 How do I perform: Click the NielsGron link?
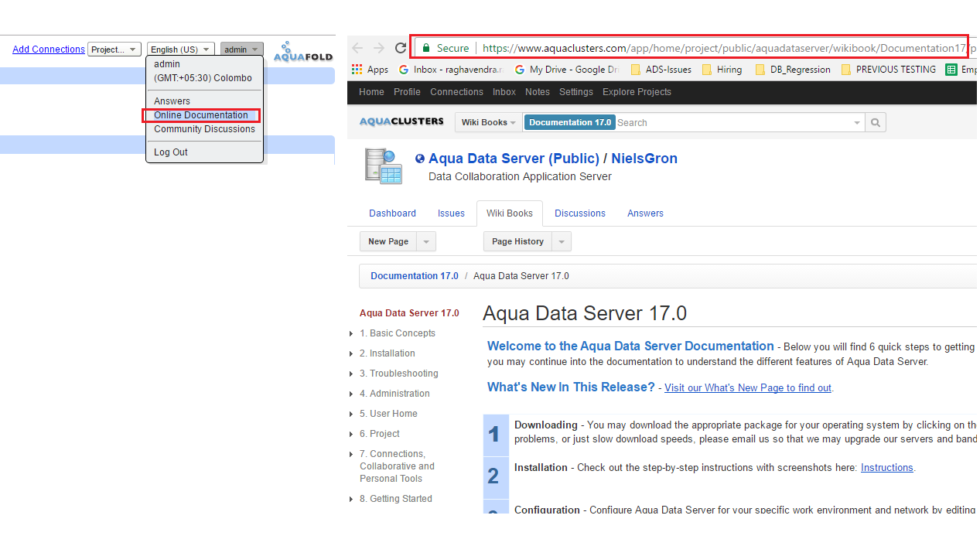pyautogui.click(x=644, y=159)
